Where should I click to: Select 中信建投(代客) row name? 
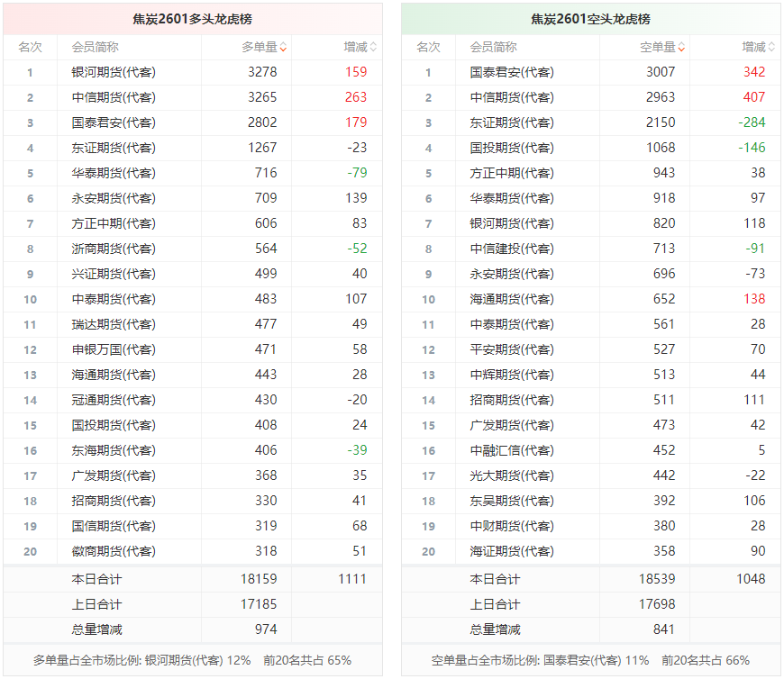(x=512, y=249)
